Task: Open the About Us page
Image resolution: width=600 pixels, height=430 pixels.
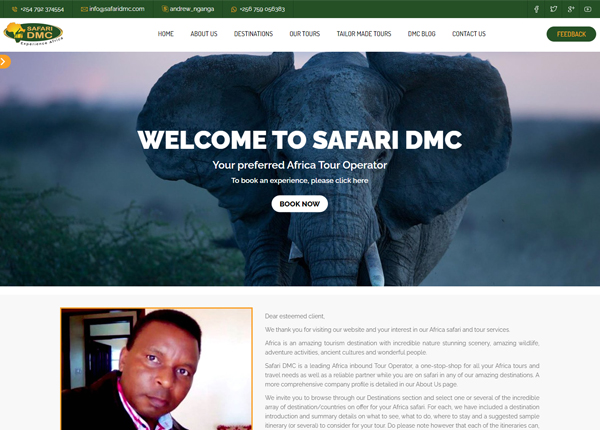Action: point(204,34)
